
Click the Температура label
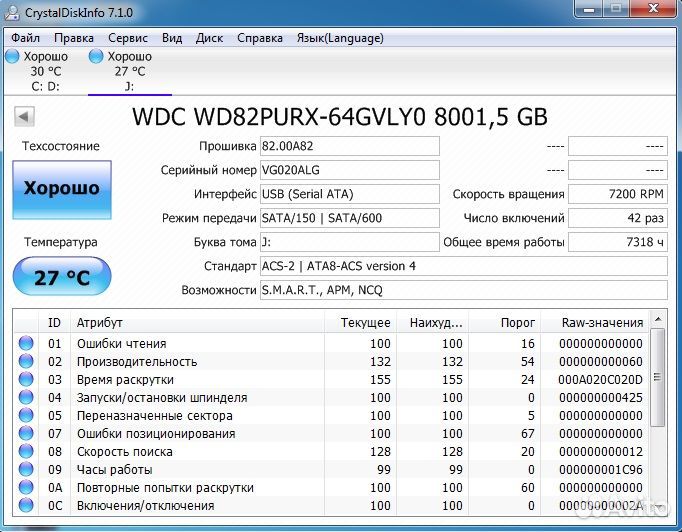click(x=60, y=242)
